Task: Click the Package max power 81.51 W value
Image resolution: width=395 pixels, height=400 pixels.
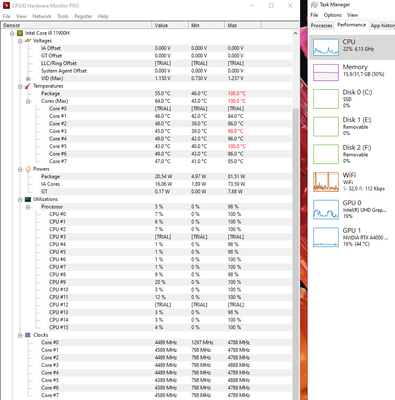Action: point(236,177)
